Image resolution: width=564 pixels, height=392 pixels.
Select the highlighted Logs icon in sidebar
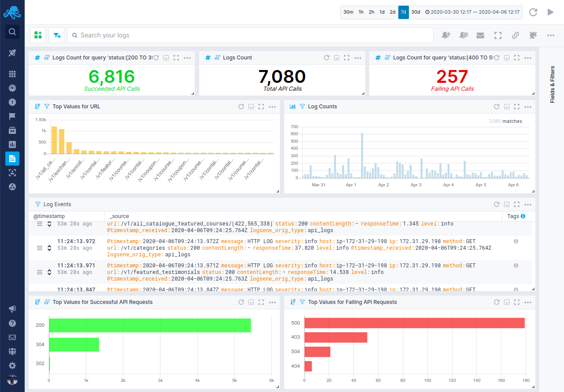(x=12, y=159)
